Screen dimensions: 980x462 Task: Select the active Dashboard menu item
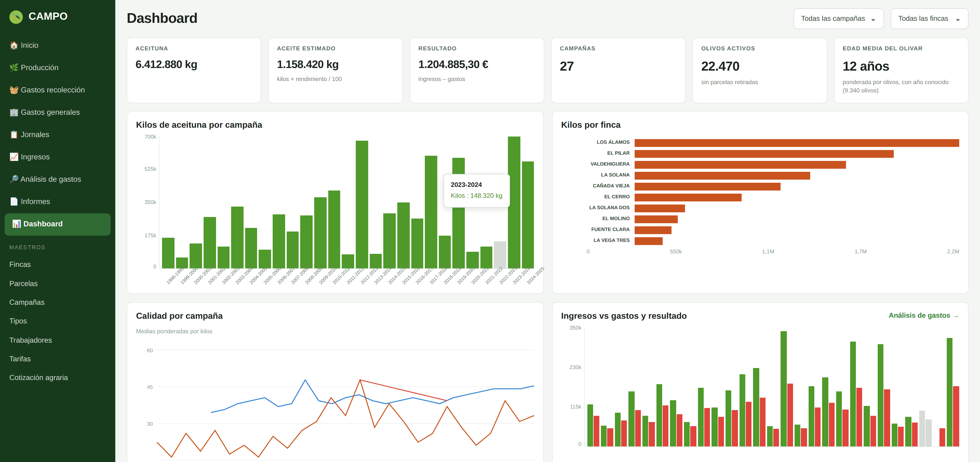(x=57, y=224)
